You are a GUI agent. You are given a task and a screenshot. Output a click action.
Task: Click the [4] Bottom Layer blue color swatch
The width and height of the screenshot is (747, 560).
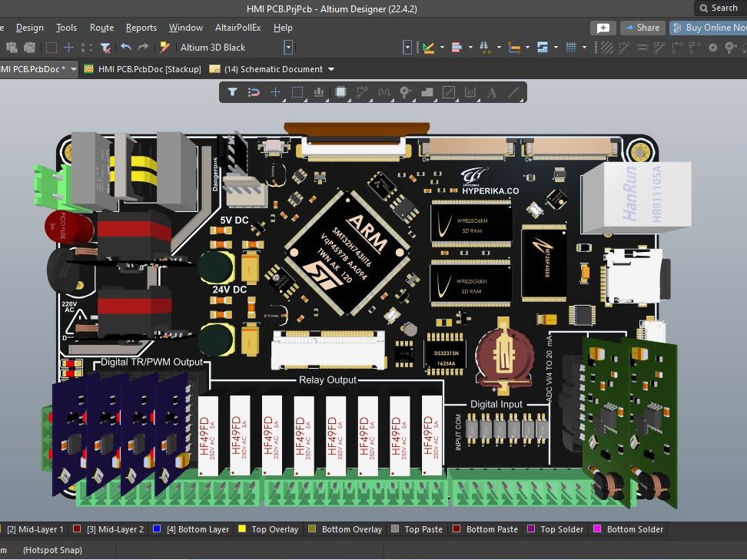click(156, 529)
